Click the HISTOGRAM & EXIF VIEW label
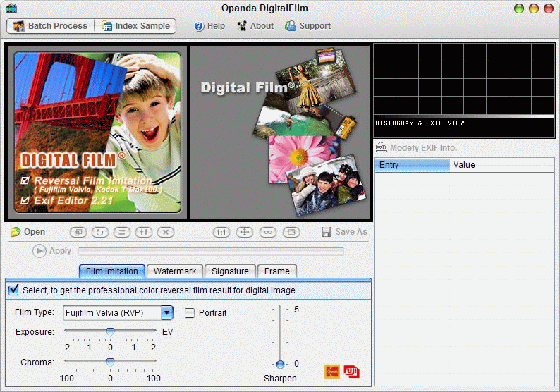 (420, 123)
